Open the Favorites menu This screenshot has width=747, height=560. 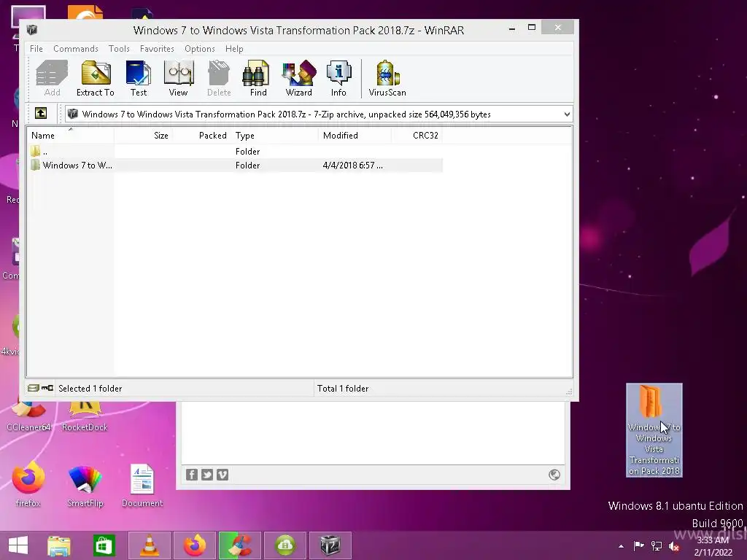coord(158,49)
